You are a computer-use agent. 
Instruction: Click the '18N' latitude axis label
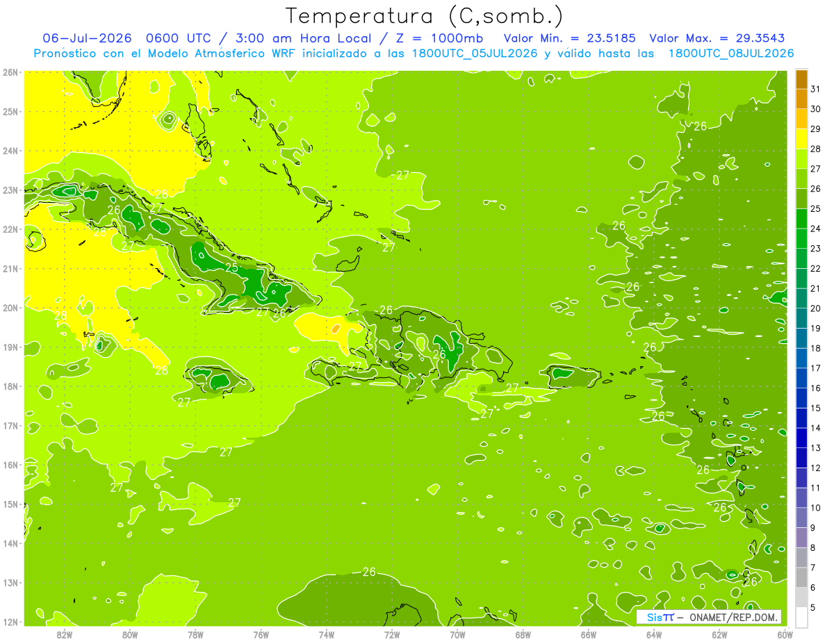pyautogui.click(x=10, y=386)
